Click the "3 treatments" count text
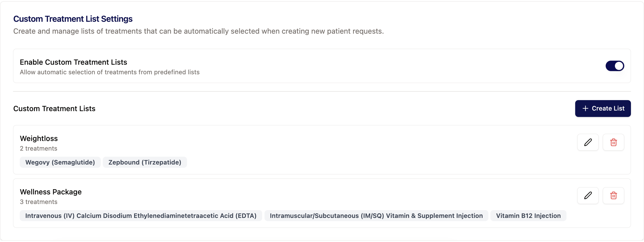The width and height of the screenshot is (644, 242). (x=39, y=202)
